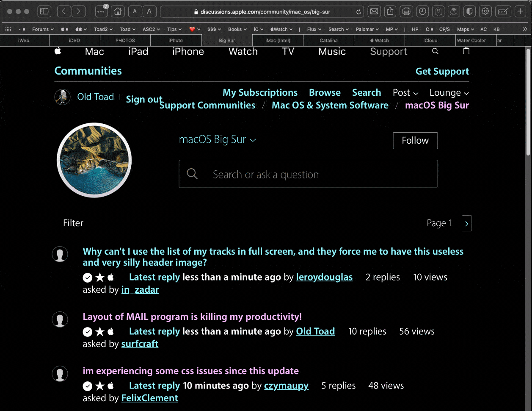Click the search magnifier in Apple nav
Image resolution: width=532 pixels, height=411 pixels.
(x=435, y=51)
